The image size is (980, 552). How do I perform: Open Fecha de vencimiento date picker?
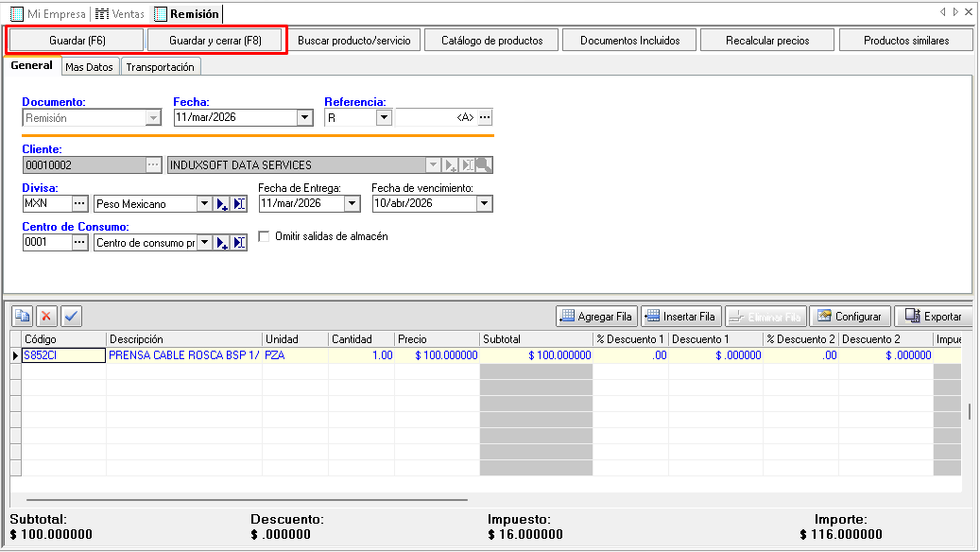click(484, 204)
